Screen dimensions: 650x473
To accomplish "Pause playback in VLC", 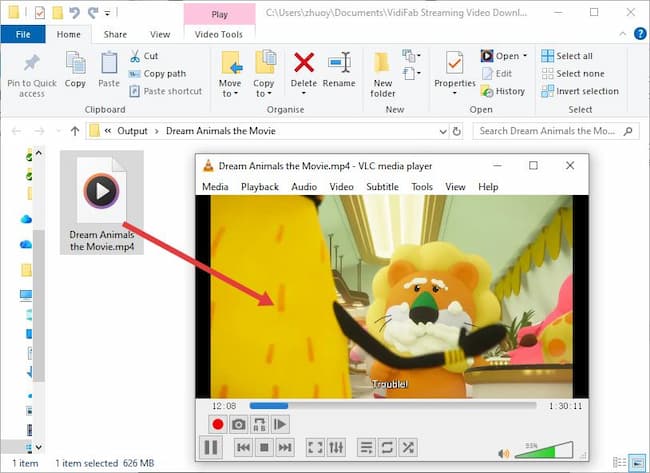I will [x=211, y=447].
